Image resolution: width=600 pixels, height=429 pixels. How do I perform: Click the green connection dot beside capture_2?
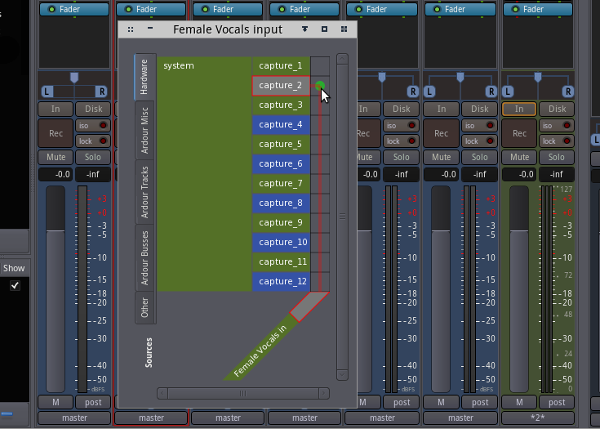click(320, 86)
